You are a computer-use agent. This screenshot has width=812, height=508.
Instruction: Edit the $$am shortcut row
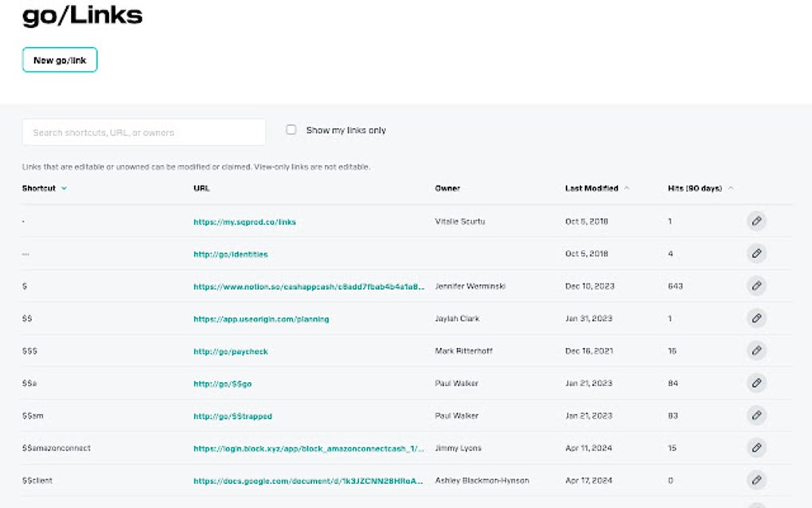pos(756,416)
